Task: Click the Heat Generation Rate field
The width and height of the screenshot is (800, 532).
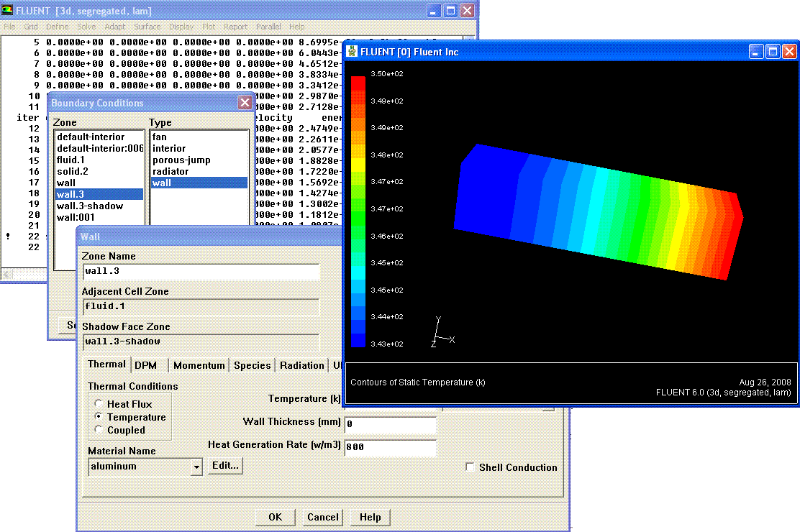Action: click(391, 447)
